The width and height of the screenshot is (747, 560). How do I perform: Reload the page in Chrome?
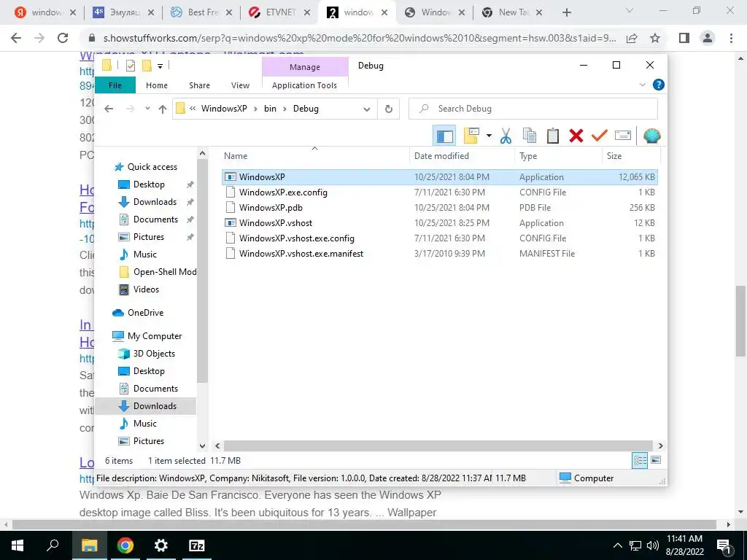(x=63, y=38)
